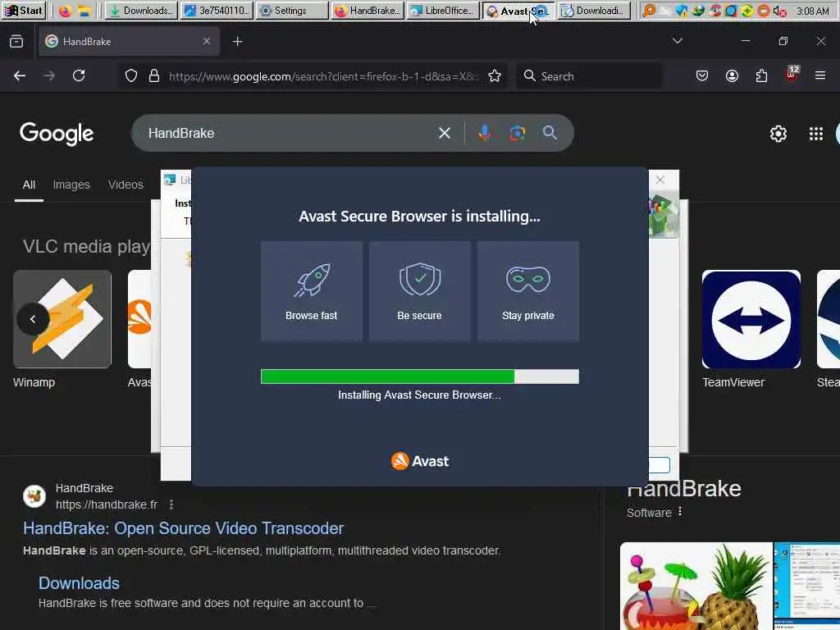Click the extension icon with badge 12
Image resolution: width=840 pixels, height=630 pixels.
pyautogui.click(x=792, y=75)
